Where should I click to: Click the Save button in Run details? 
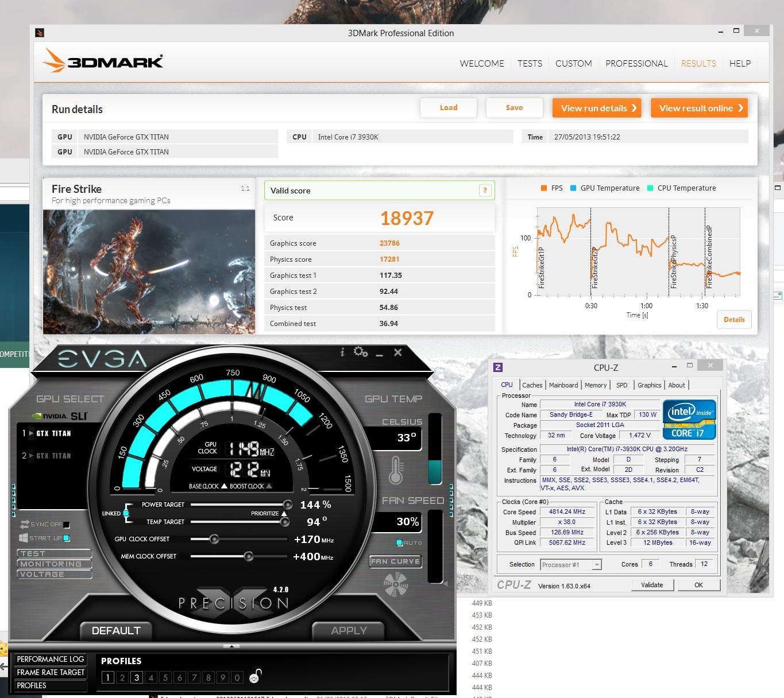515,107
